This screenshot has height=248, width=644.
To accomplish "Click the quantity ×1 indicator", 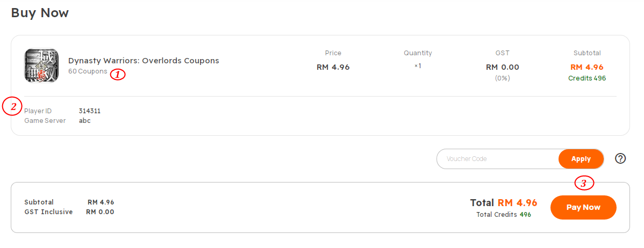I will [418, 66].
